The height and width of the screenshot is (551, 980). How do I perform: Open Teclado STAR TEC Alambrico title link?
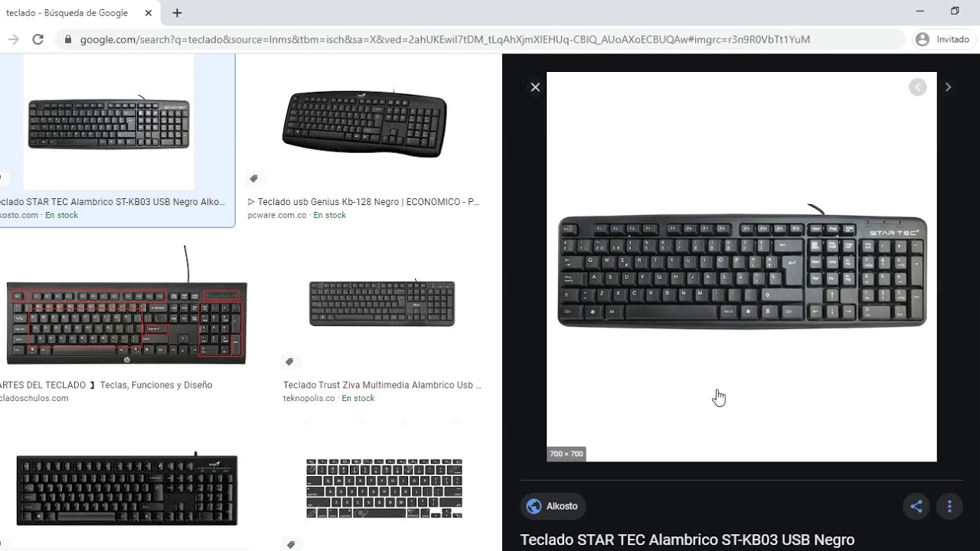(x=687, y=540)
